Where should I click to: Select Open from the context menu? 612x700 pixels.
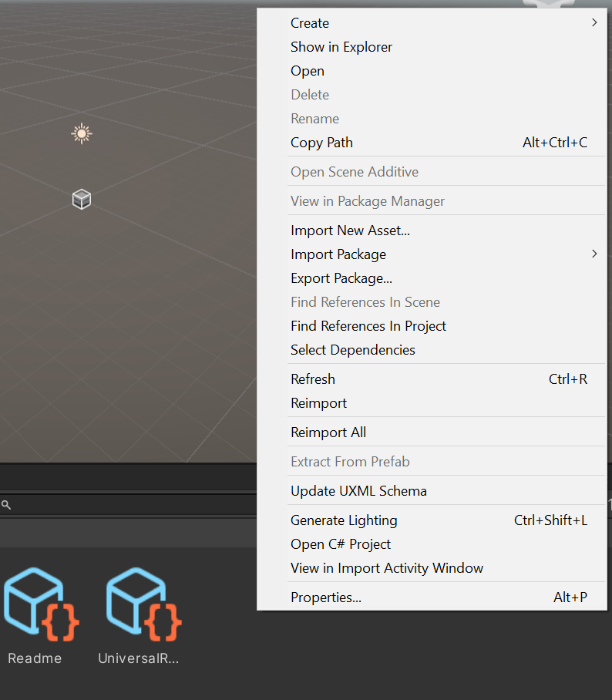tap(432, 71)
